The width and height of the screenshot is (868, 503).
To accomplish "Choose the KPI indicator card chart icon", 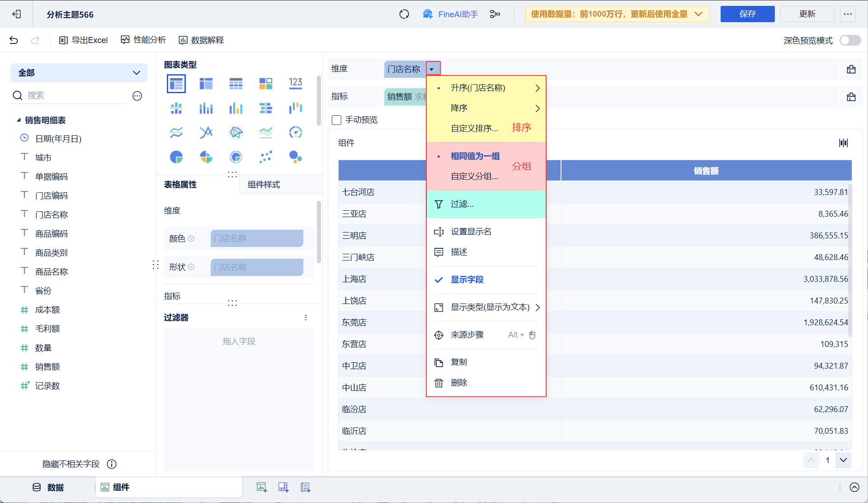I will pyautogui.click(x=295, y=83).
